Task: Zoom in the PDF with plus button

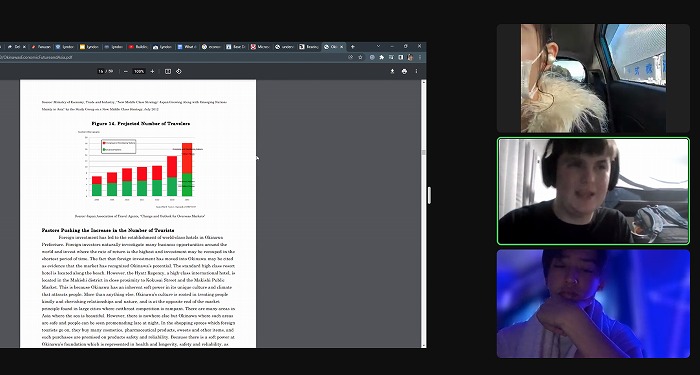Action: pos(152,71)
